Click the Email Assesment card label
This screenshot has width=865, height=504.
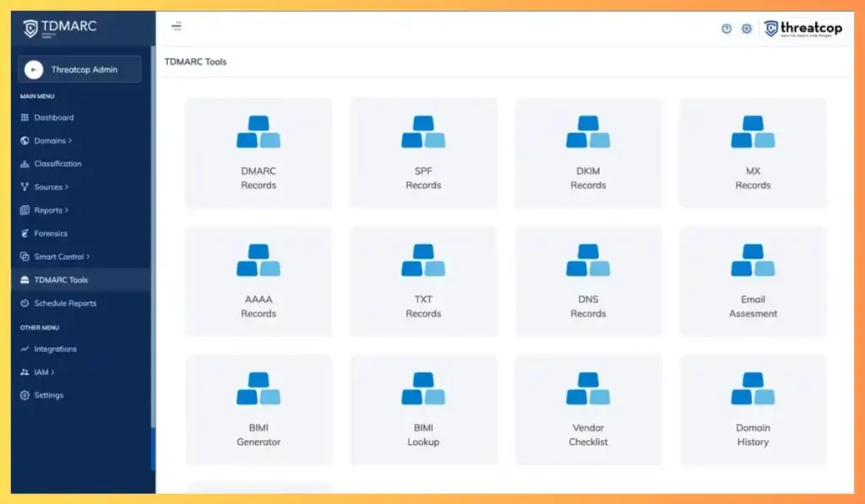click(753, 306)
